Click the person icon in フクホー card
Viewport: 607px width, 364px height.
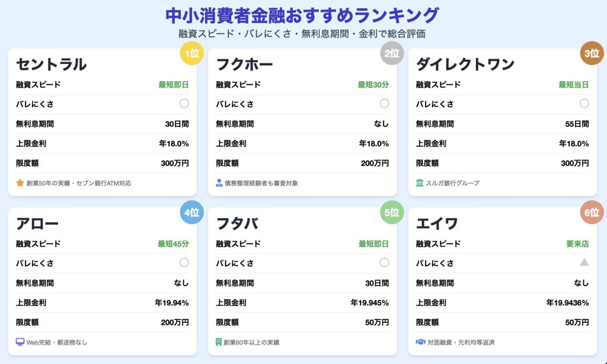pyautogui.click(x=219, y=183)
